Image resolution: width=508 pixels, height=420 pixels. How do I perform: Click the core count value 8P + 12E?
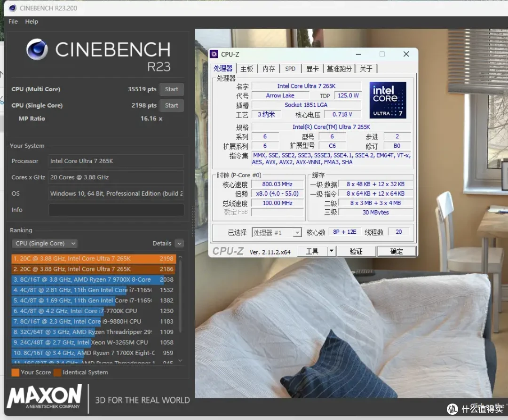[345, 232]
